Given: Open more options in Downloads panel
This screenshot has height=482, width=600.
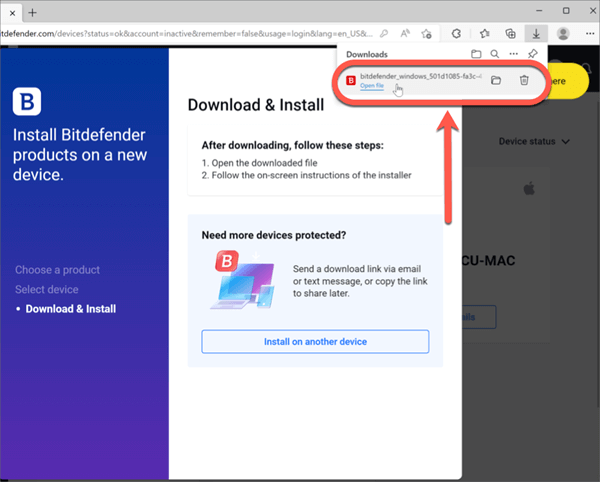Looking at the screenshot, I should coord(514,53).
